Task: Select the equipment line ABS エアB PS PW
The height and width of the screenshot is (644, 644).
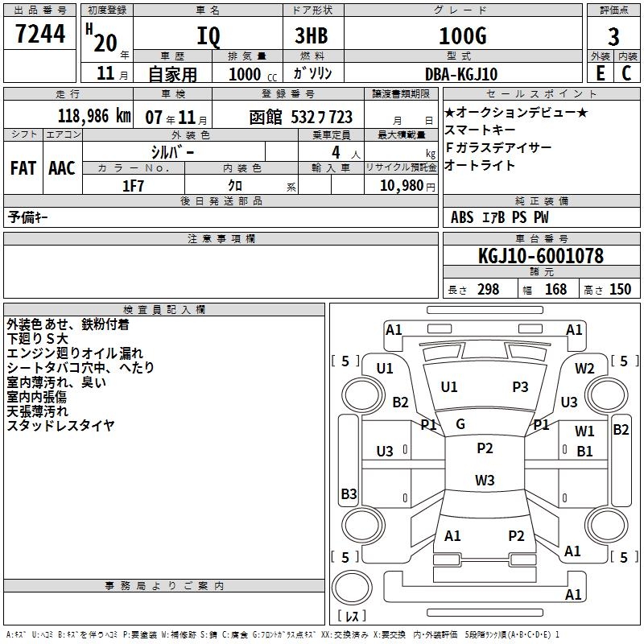Action: (x=499, y=217)
